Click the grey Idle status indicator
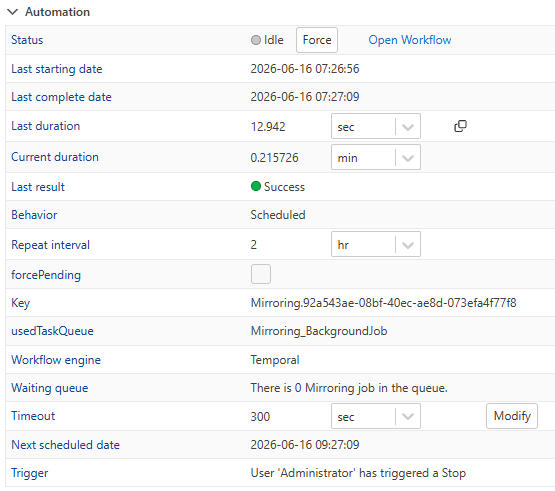The image size is (555, 491). (256, 40)
